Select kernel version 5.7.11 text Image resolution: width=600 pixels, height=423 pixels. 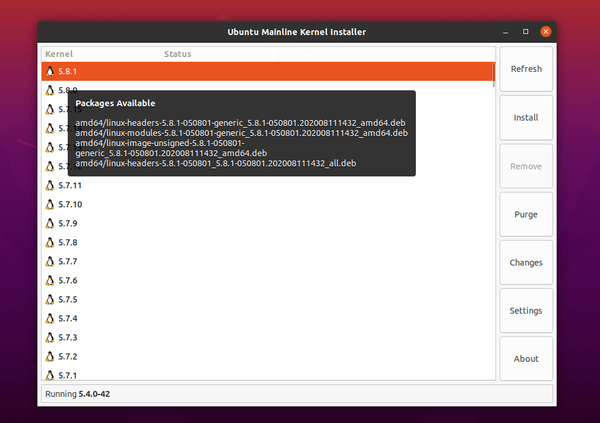[70, 185]
